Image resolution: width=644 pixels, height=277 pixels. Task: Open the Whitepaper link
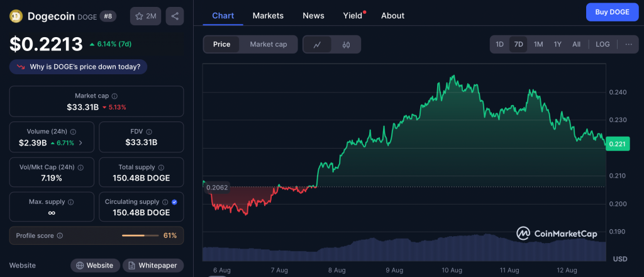tap(153, 266)
